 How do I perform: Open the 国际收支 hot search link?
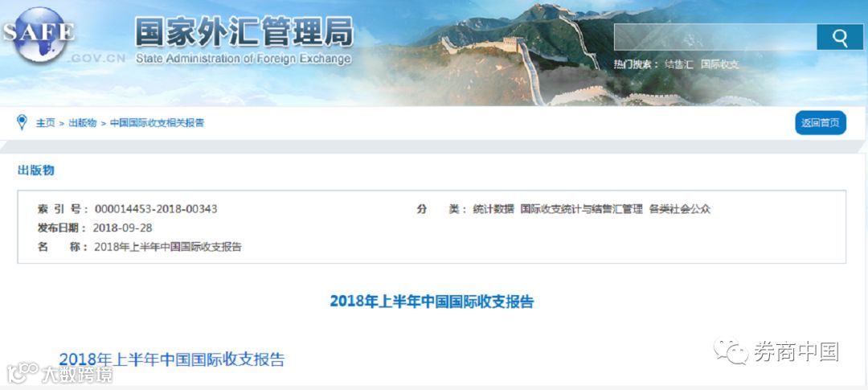(x=719, y=64)
